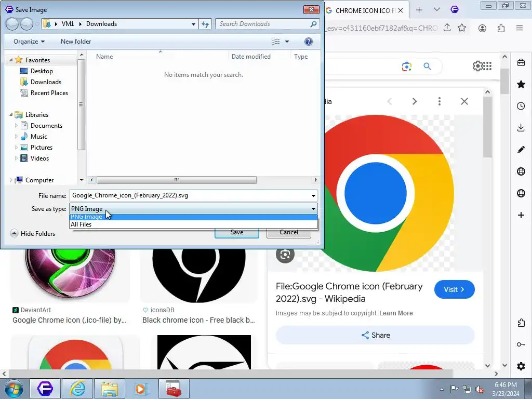The image size is (532, 399).
Task: Click the Share button under image
Action: 375,335
